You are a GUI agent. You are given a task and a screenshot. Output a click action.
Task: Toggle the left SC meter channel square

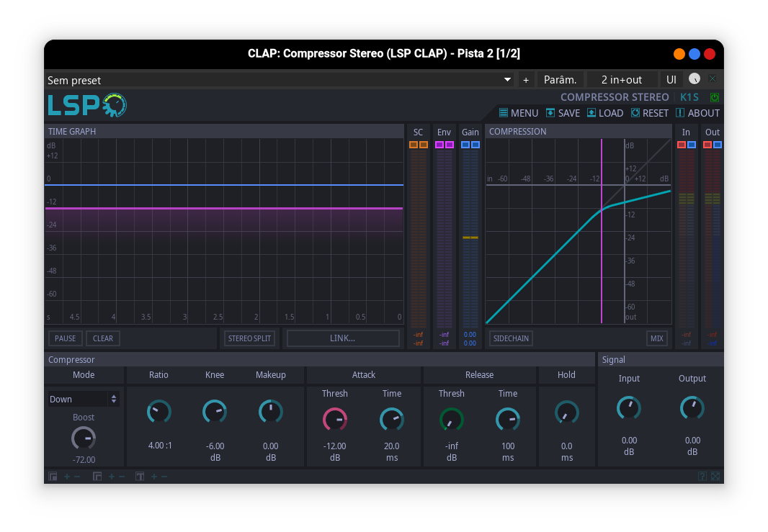(414, 144)
